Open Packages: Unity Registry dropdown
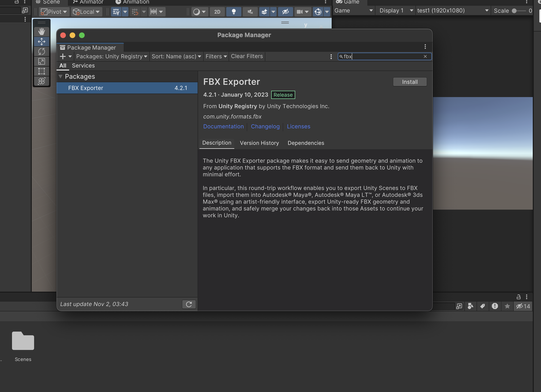 (112, 56)
